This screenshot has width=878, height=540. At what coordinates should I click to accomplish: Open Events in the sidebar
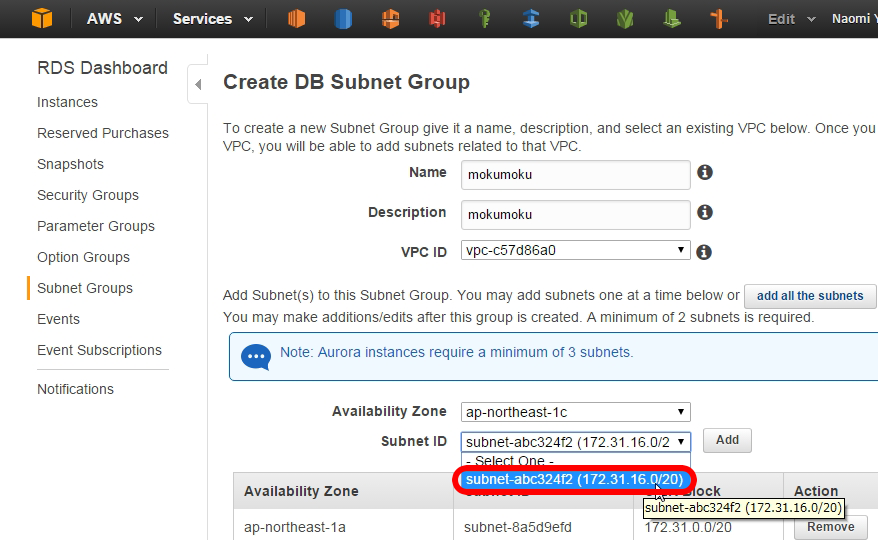pos(58,319)
